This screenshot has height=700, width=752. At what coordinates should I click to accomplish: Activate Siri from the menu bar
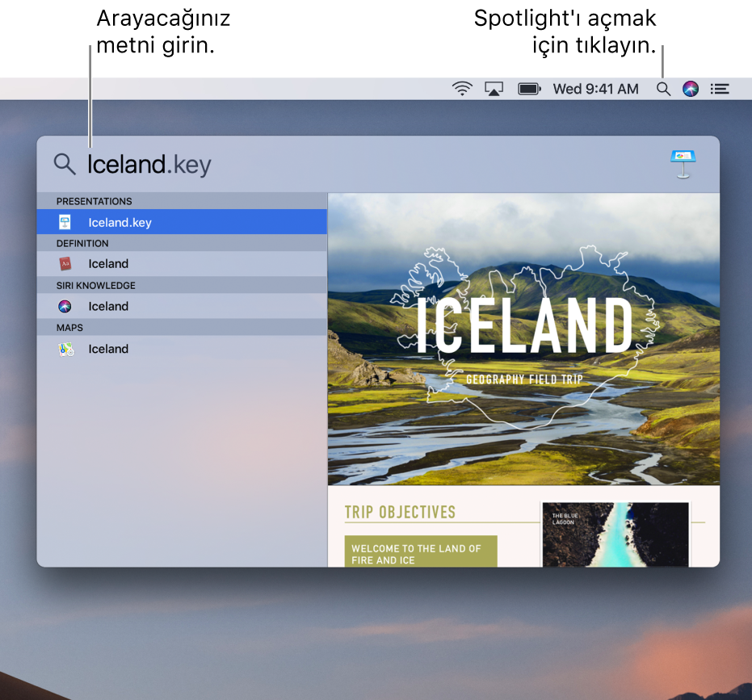pyautogui.click(x=690, y=89)
